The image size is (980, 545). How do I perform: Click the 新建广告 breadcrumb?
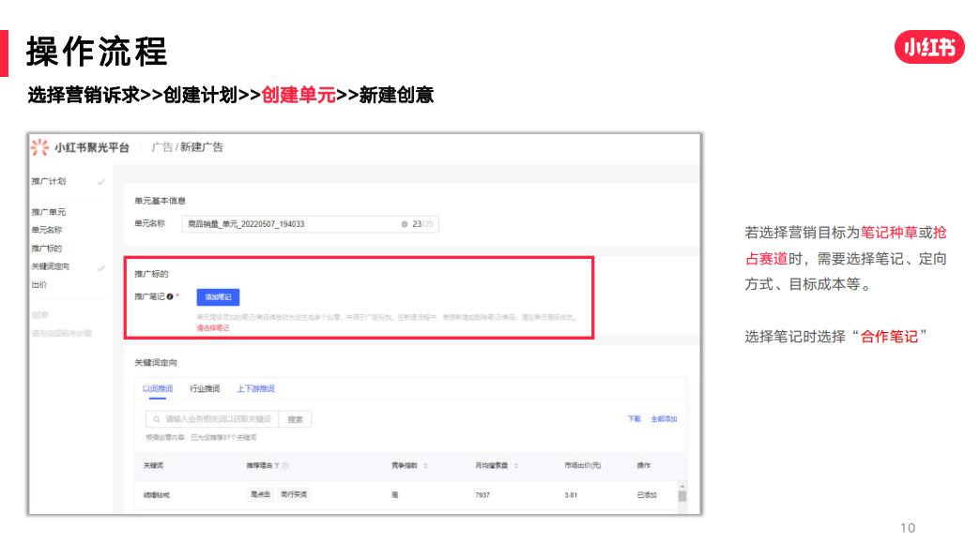pyautogui.click(x=201, y=147)
